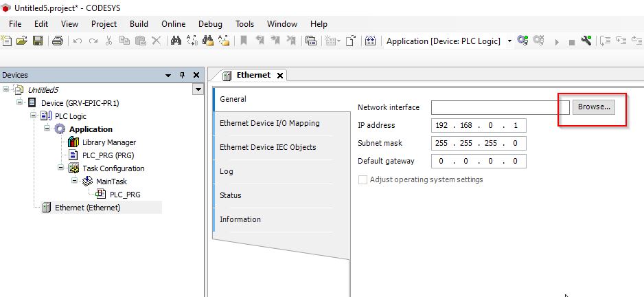Open Find with the binoculars icon
Viewport: 644px width, 297px height.
(x=176, y=41)
